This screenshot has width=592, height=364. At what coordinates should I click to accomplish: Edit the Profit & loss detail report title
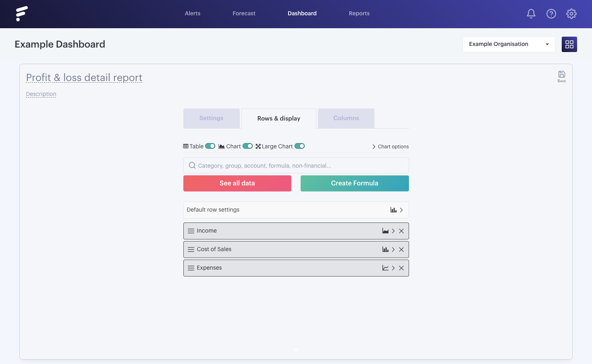[84, 77]
